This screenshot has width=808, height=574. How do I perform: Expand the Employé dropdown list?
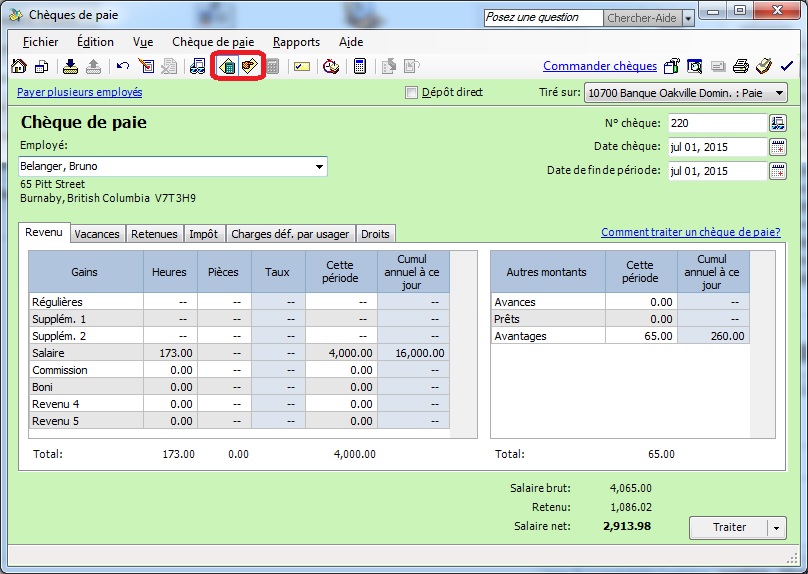pyautogui.click(x=319, y=166)
